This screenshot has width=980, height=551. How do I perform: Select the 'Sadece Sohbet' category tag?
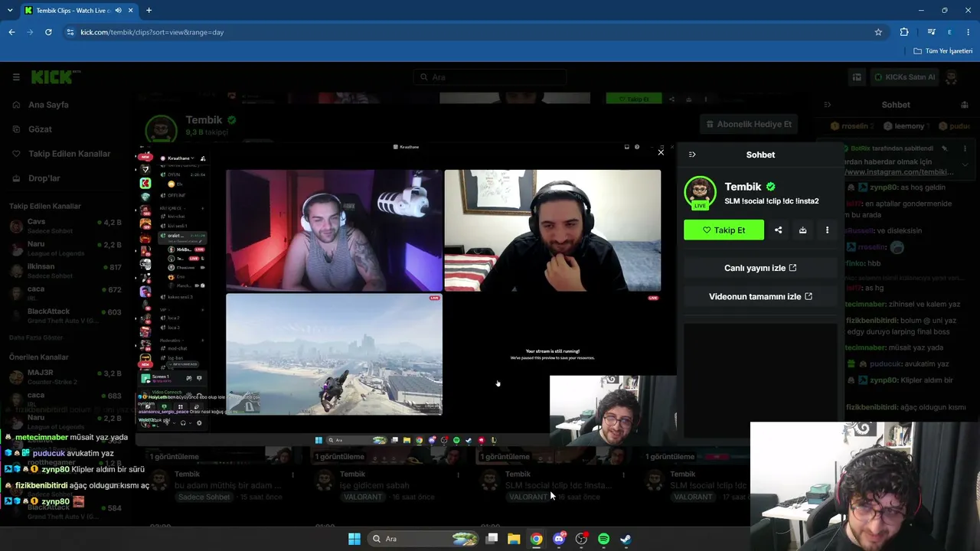click(204, 497)
